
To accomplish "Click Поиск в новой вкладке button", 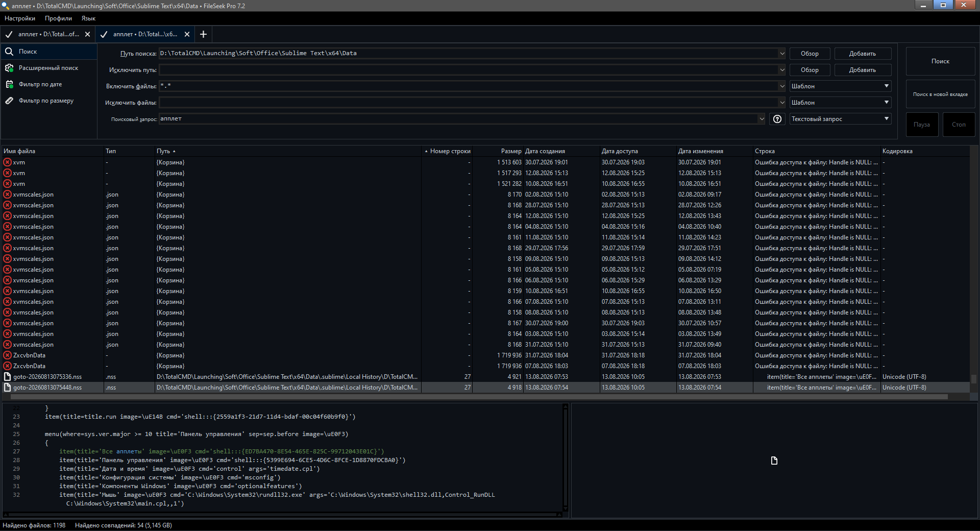I will [940, 94].
